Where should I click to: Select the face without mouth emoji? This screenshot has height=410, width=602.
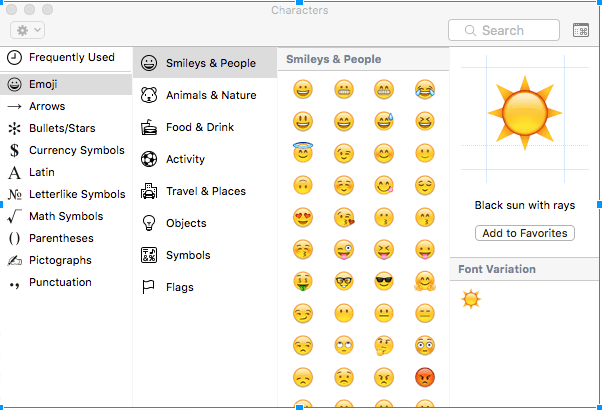pyautogui.click(x=344, y=313)
